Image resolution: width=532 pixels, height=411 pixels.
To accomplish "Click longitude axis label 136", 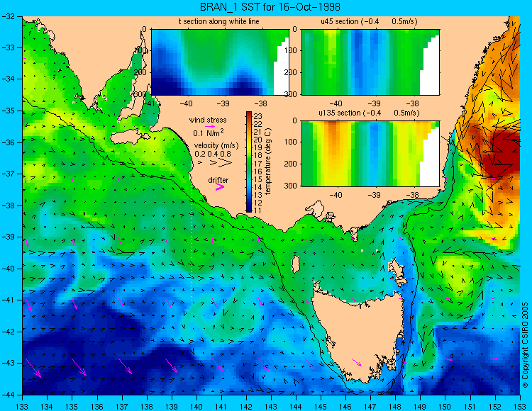I will pyautogui.click(x=97, y=405).
